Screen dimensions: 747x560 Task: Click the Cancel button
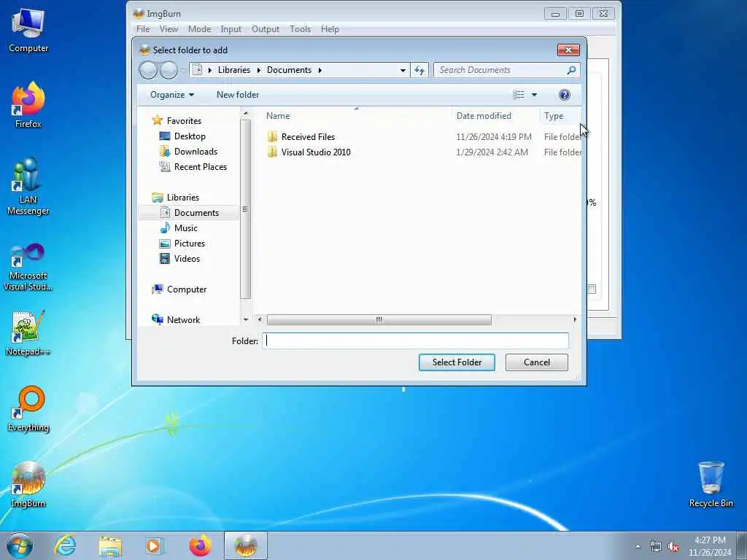click(x=536, y=362)
